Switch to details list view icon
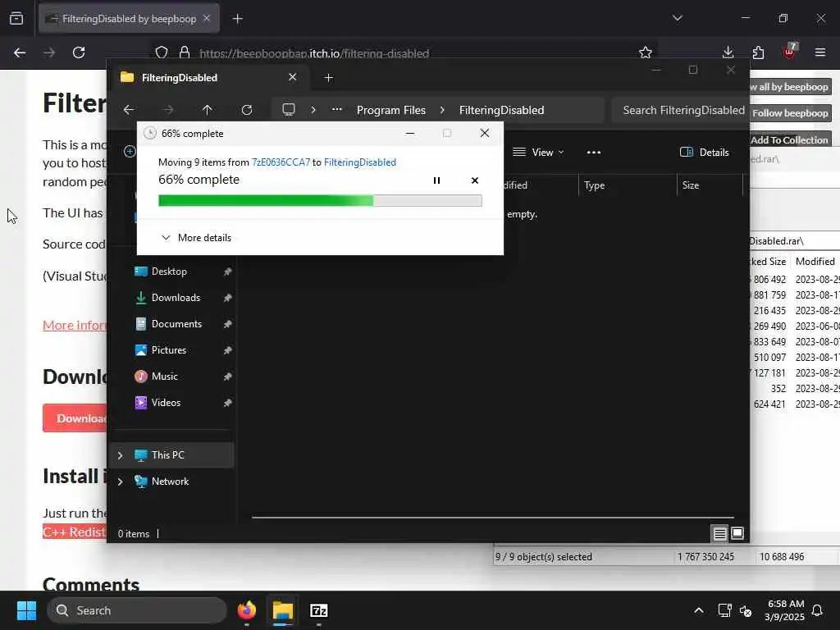 719,533
